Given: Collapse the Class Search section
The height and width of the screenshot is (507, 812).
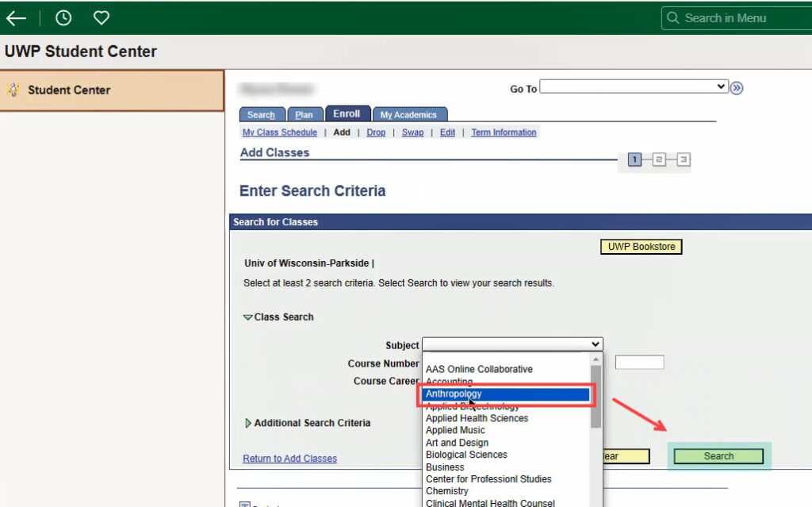Looking at the screenshot, I should pos(248,317).
